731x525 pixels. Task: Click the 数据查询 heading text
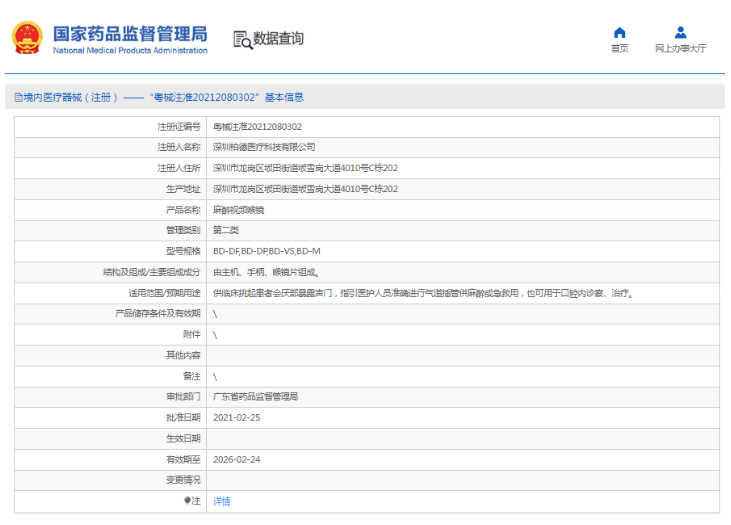[x=278, y=38]
